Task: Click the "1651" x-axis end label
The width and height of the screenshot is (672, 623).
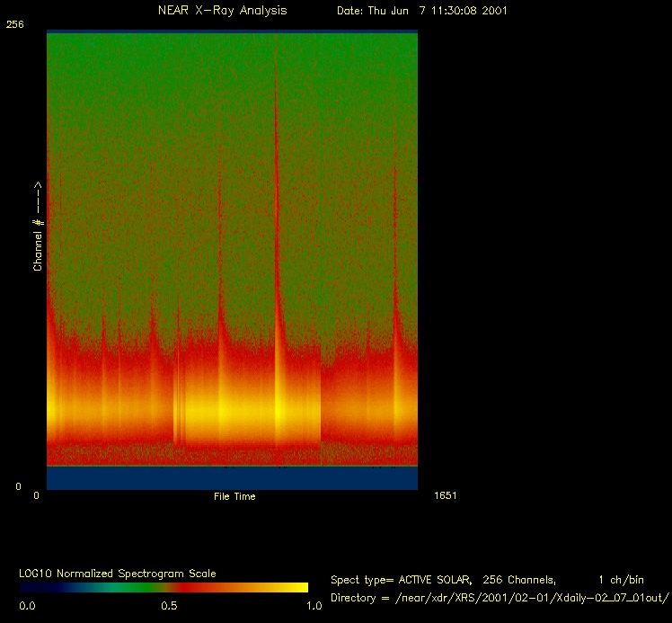Action: pyautogui.click(x=446, y=495)
